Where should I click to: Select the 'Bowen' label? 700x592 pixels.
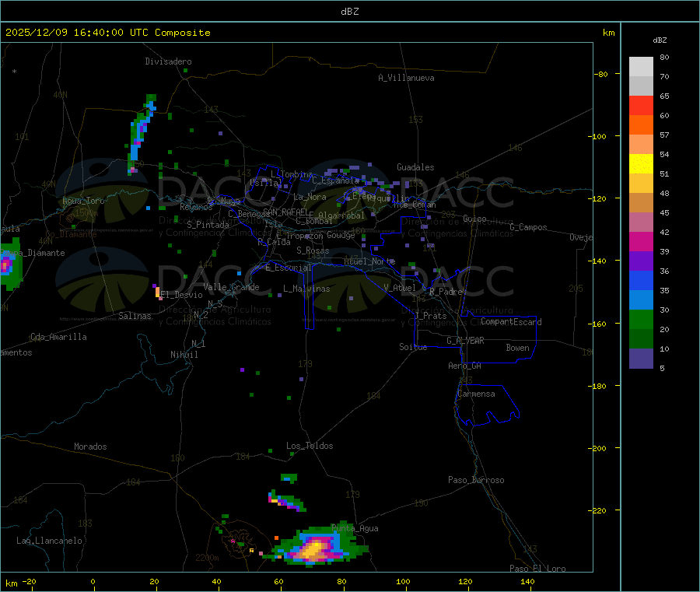coord(518,348)
